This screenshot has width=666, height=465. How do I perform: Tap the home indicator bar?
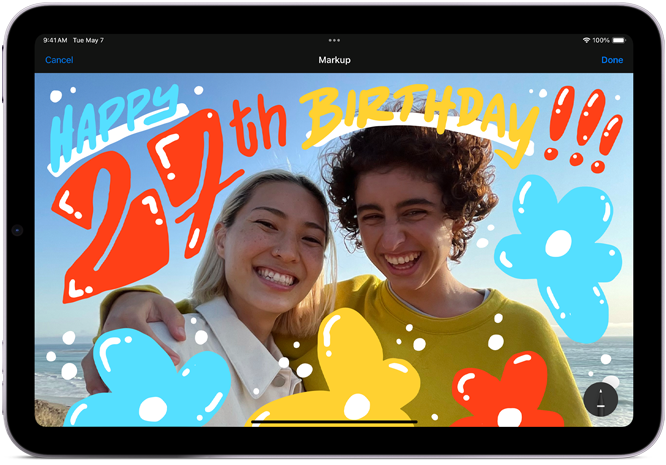point(333,422)
